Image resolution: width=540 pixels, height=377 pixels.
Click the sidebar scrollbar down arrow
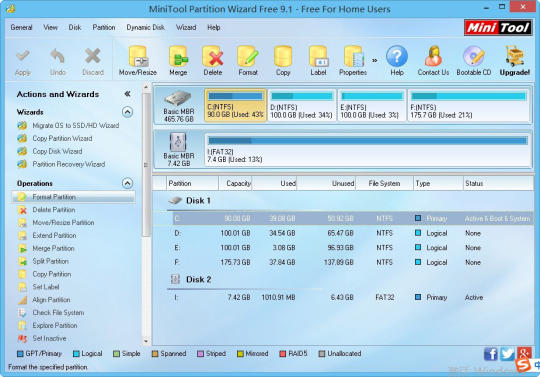point(146,341)
